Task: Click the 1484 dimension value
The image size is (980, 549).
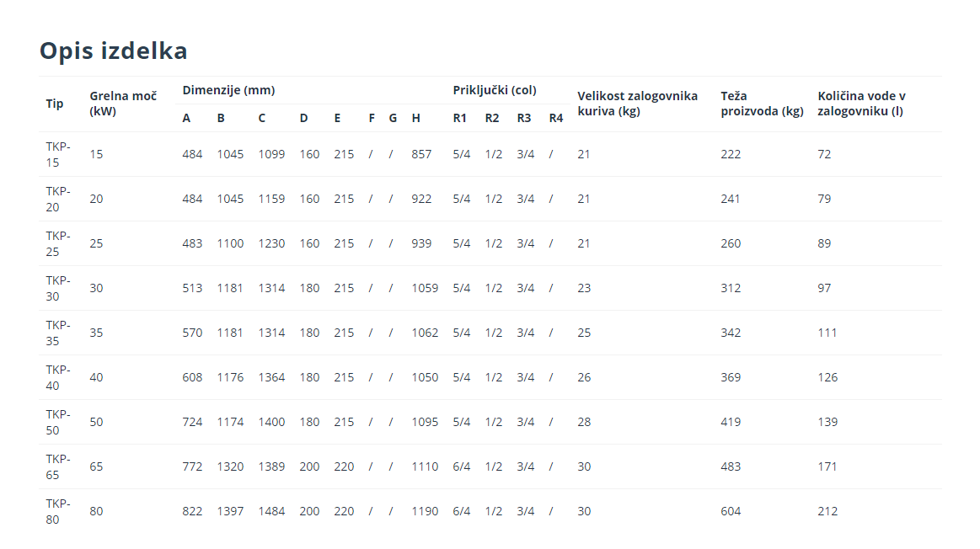Action: pos(271,511)
